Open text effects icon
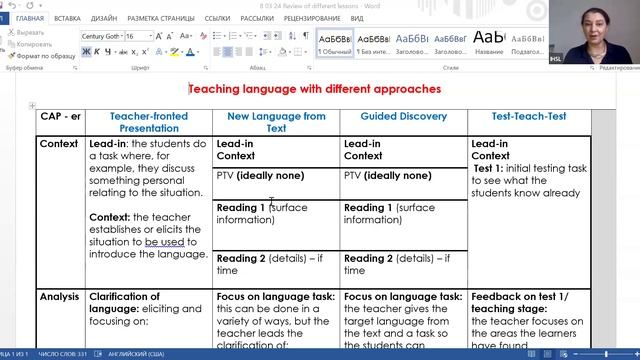Viewport: 640px width, 360px height. click(x=159, y=52)
